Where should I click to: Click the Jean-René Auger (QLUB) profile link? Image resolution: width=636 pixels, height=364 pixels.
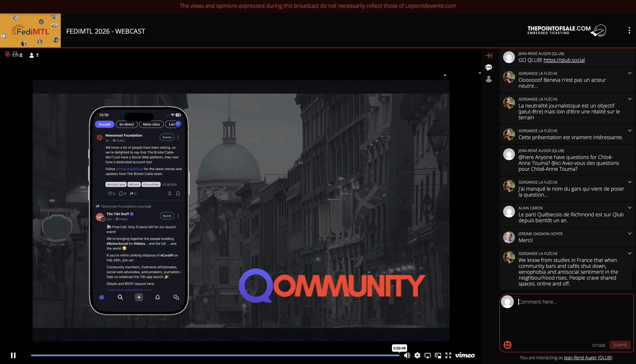tap(588, 358)
